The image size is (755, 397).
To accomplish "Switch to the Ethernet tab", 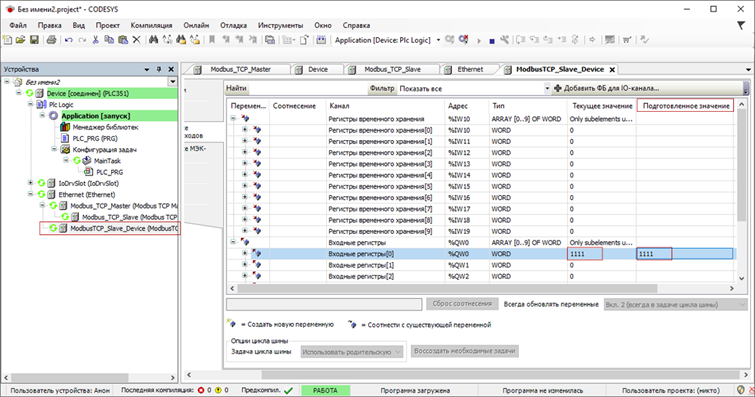I will tap(470, 69).
